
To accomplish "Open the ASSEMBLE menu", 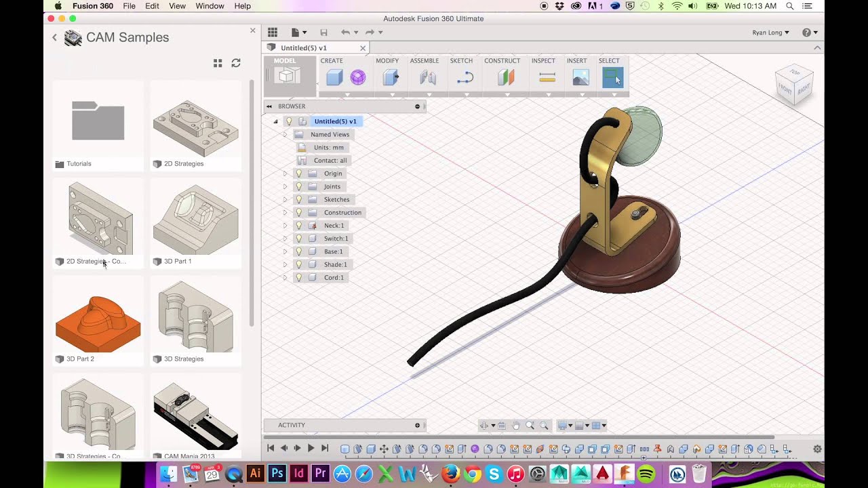I will 425,60.
